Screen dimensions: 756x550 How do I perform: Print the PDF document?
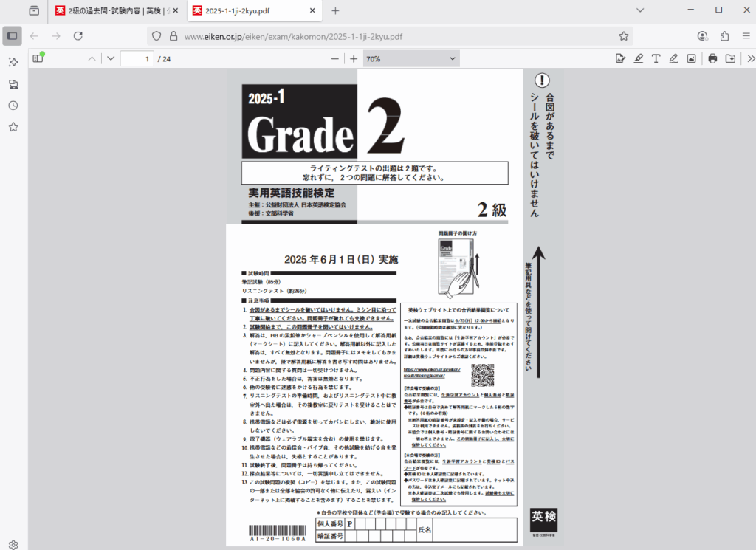tap(712, 59)
